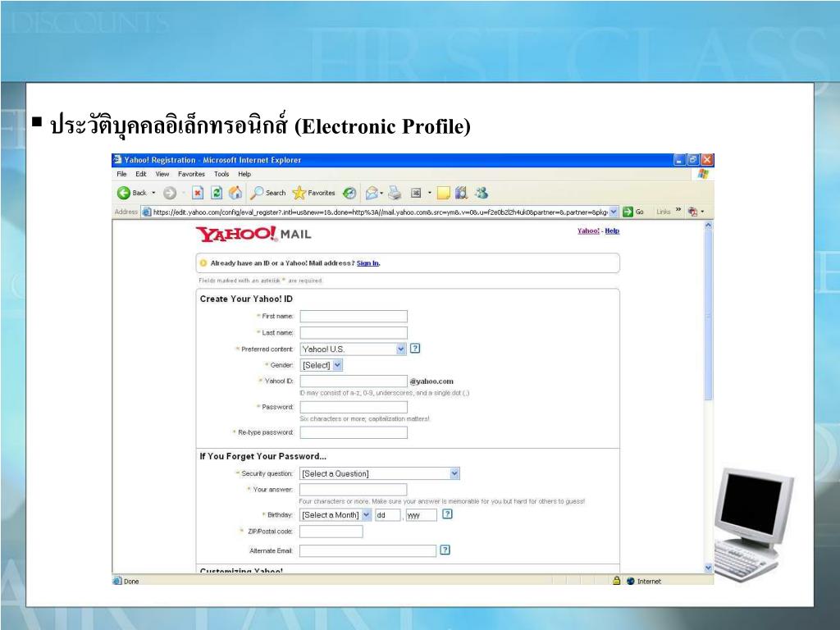Open the Tools menu
The width and height of the screenshot is (840, 630).
tap(221, 174)
